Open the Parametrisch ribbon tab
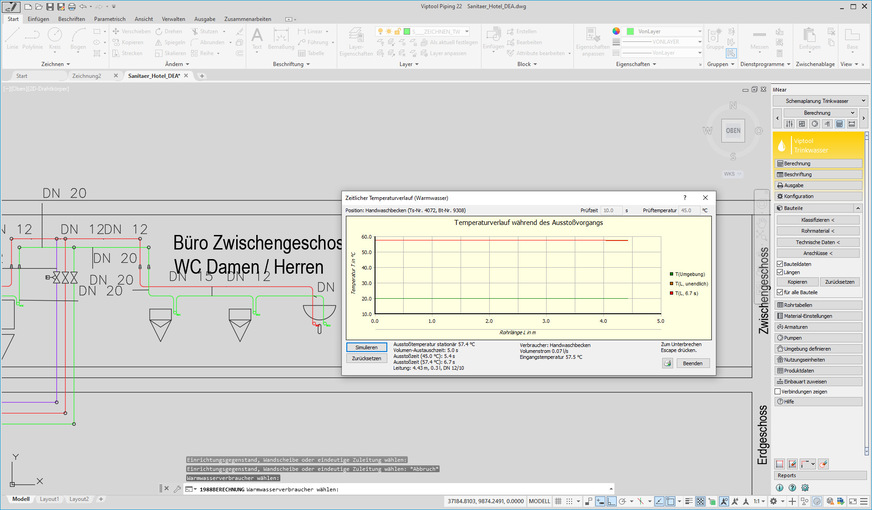This screenshot has height=510, width=872. (110, 19)
